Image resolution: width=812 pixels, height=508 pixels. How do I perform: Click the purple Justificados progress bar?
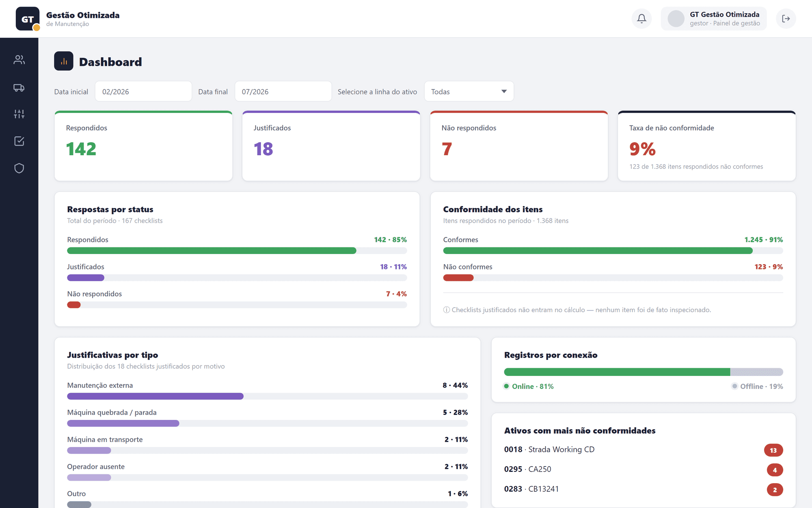click(x=86, y=278)
